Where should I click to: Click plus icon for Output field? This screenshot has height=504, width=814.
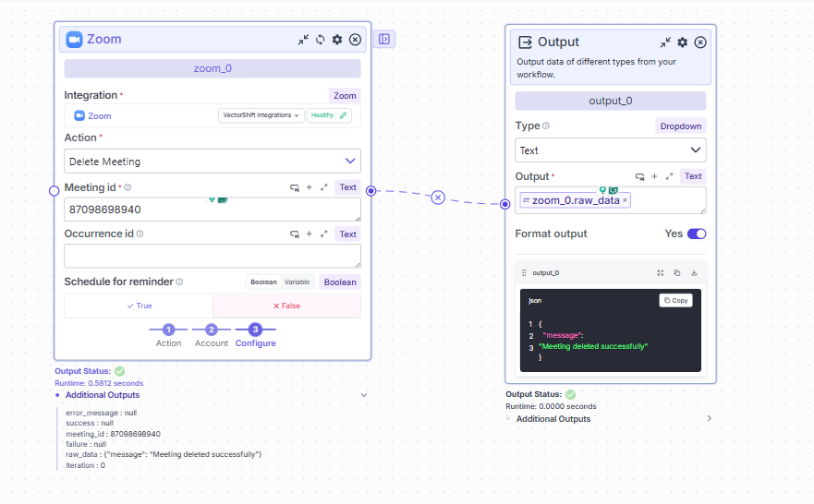pos(654,176)
